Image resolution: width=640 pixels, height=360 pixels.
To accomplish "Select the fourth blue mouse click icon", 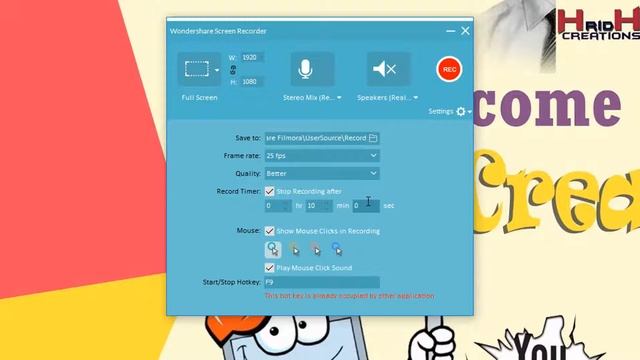I will 337,249.
